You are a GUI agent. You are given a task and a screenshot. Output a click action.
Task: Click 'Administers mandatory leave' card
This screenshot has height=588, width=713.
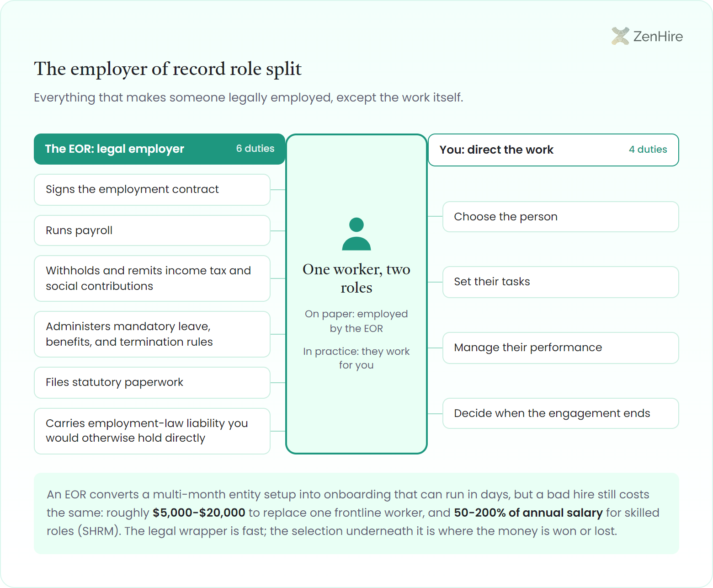tap(152, 334)
